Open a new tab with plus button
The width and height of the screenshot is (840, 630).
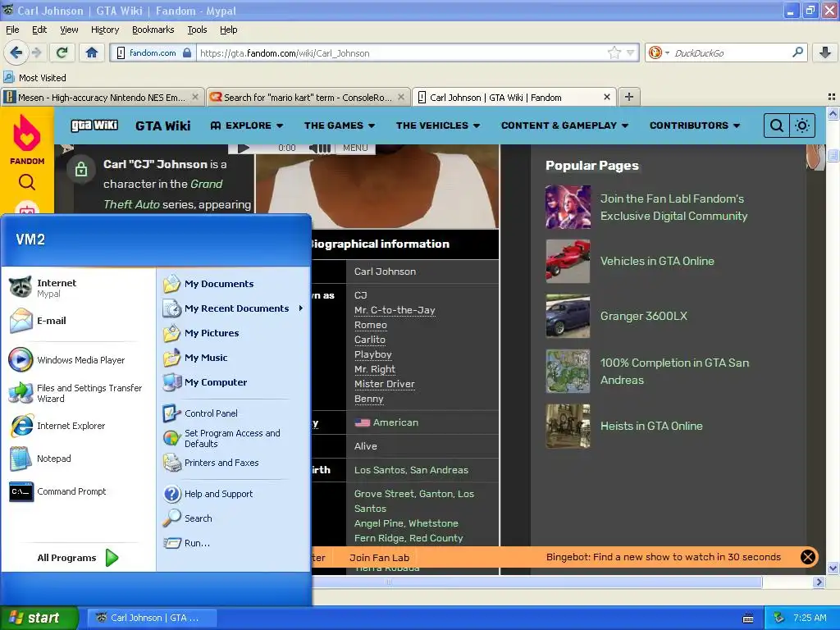click(629, 97)
